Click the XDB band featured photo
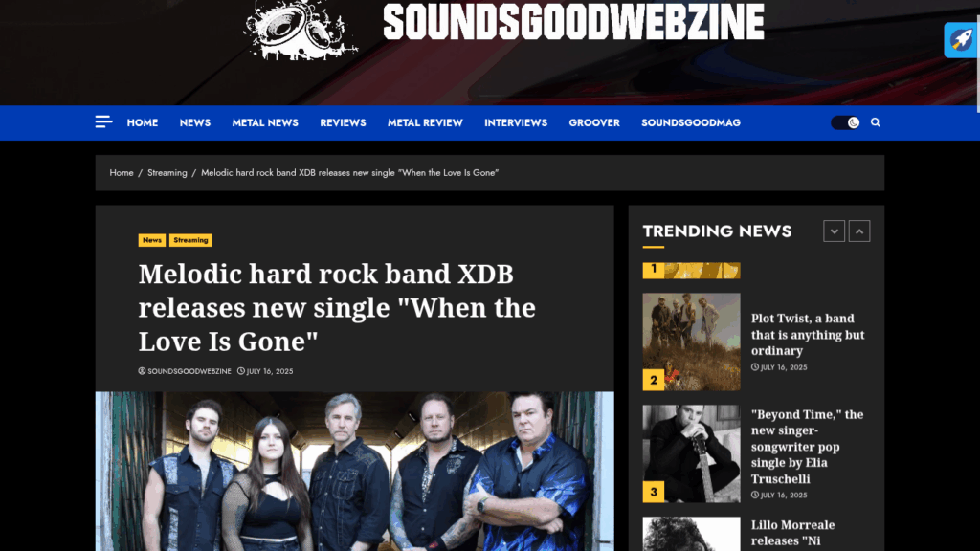The image size is (980, 551). (x=354, y=471)
